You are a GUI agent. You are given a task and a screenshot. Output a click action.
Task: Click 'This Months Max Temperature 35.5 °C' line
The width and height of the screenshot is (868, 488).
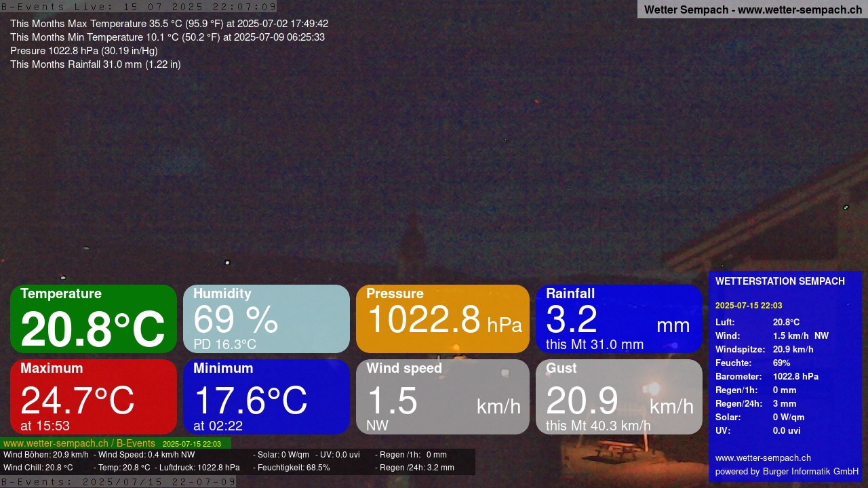169,24
